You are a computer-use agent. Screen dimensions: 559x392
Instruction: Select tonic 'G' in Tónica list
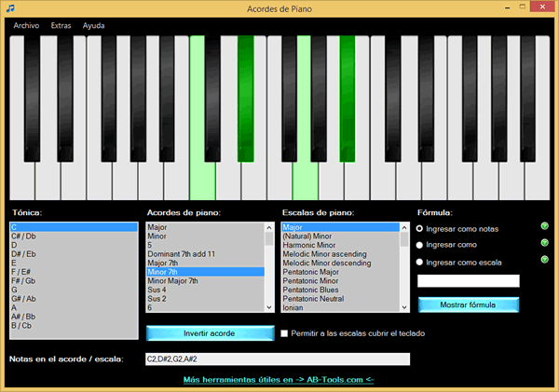click(74, 290)
